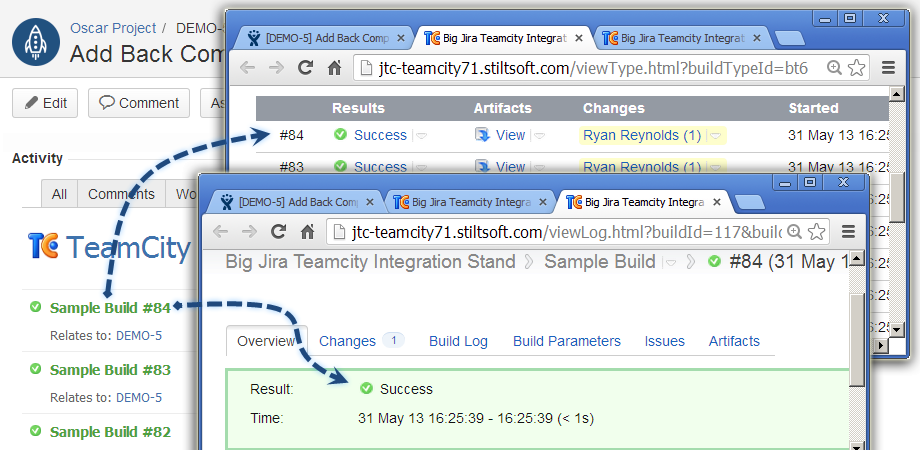This screenshot has width=920, height=450.
Task: Open Chrome menu icon in back window
Action: (888, 68)
